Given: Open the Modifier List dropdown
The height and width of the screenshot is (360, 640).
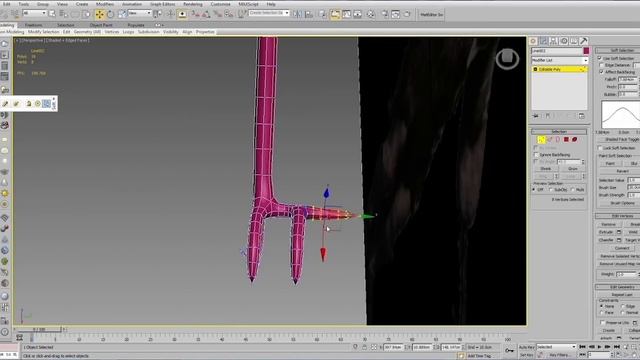Looking at the screenshot, I should [559, 60].
